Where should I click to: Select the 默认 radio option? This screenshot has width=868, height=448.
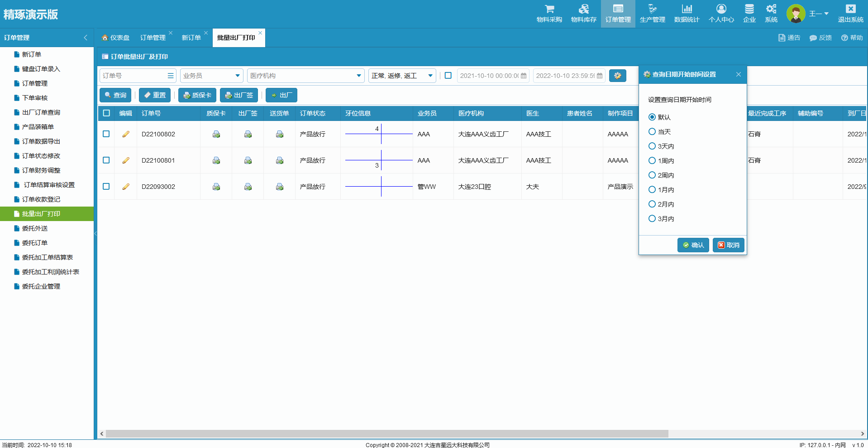(x=652, y=117)
